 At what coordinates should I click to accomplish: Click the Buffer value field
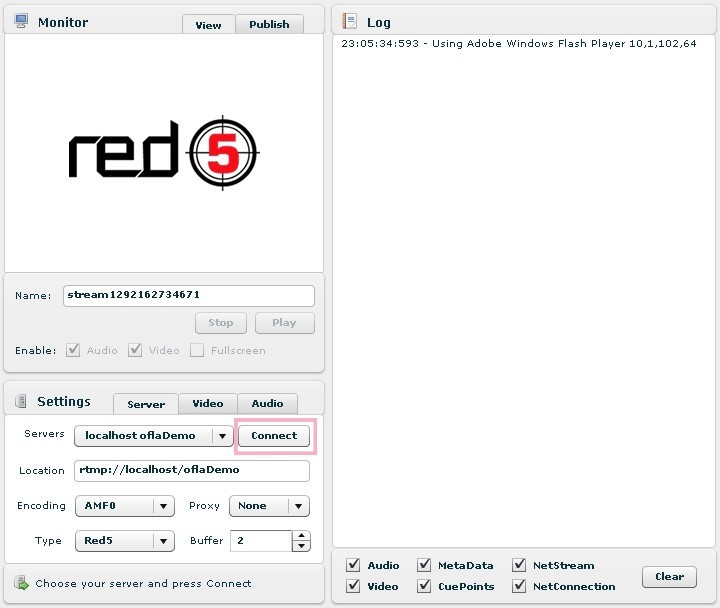tap(261, 541)
